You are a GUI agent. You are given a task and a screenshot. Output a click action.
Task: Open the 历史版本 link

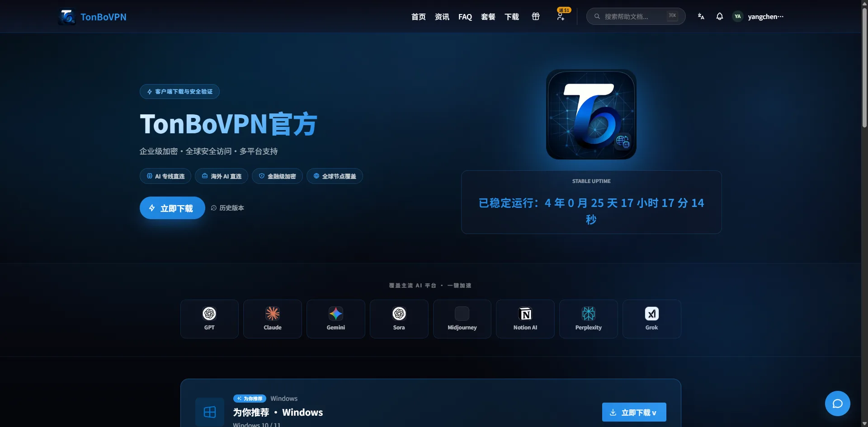(x=227, y=208)
